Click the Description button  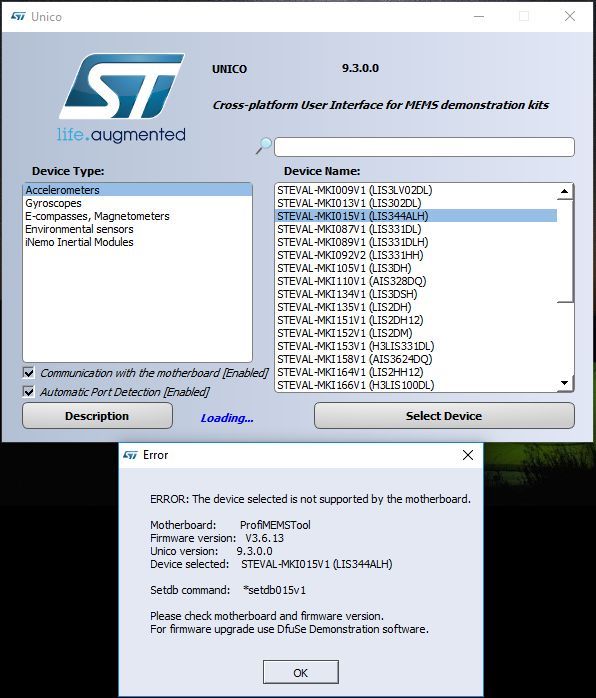[97, 416]
